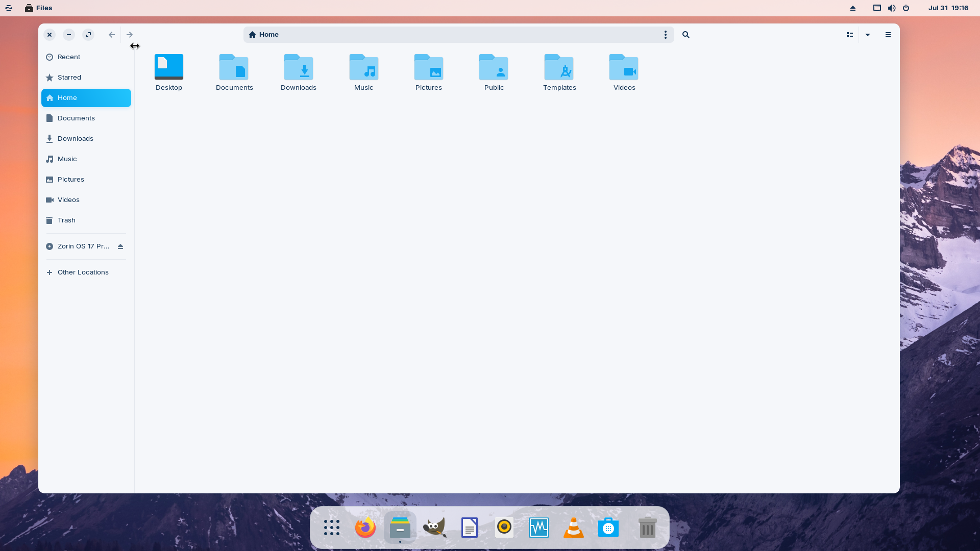Select Home in the sidebar
980x551 pixels.
click(86, 98)
